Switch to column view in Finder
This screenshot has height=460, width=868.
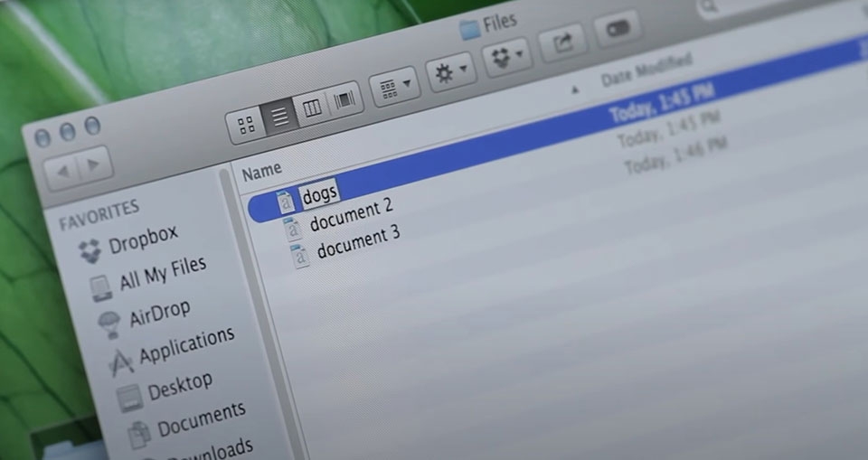coord(313,108)
